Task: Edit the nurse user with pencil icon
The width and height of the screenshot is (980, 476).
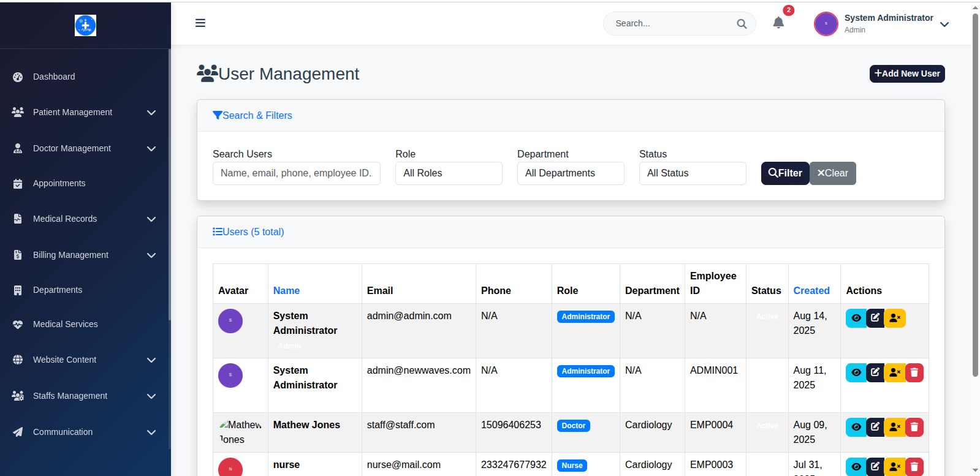Action: 875,467
